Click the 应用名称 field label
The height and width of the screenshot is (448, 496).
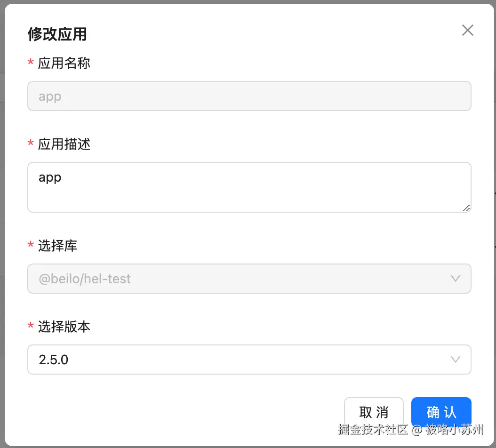[64, 63]
